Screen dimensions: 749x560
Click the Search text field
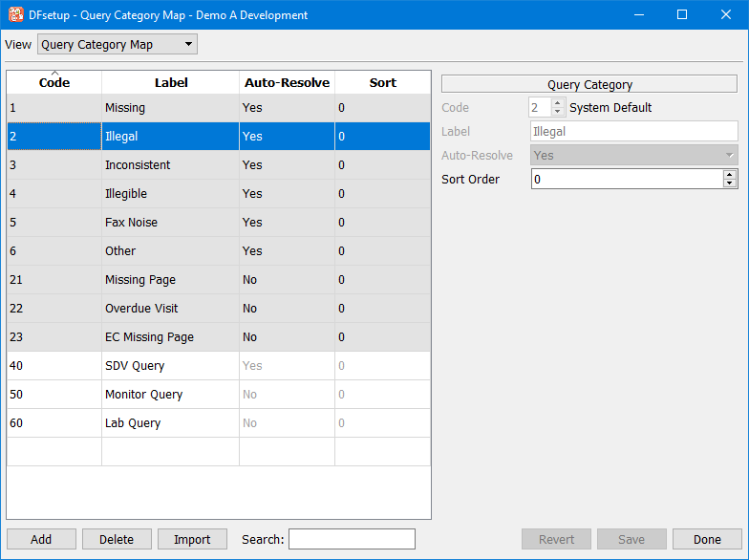coord(352,539)
